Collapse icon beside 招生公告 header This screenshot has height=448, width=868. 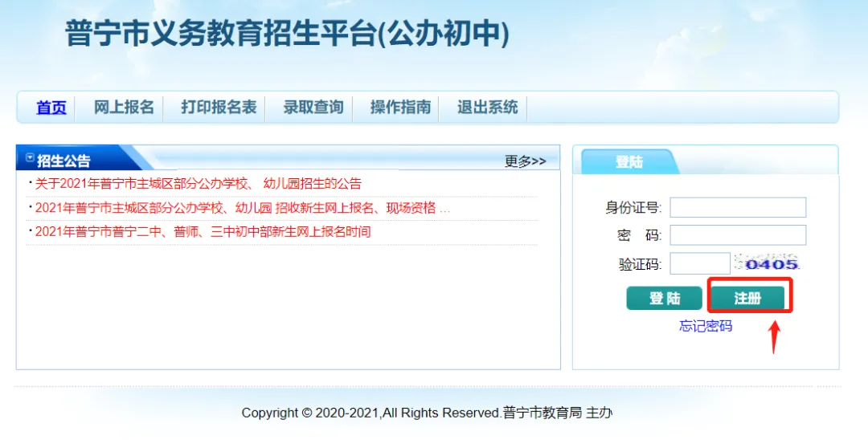[x=30, y=158]
